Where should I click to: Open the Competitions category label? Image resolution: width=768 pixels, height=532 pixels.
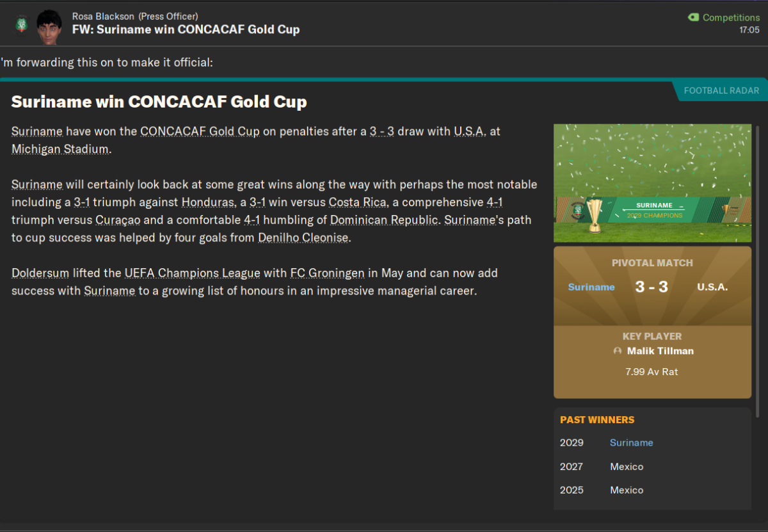[x=732, y=17]
